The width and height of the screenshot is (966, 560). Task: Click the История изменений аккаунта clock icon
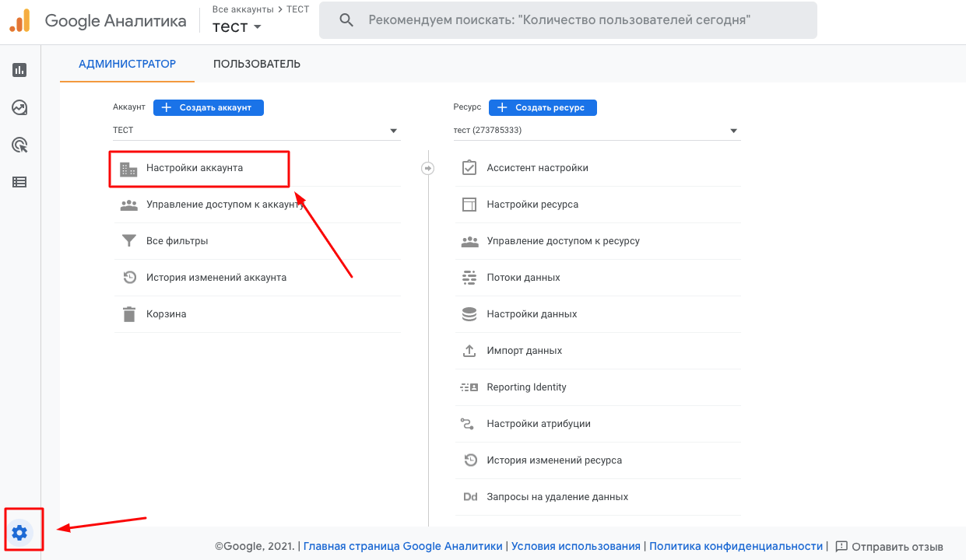tap(129, 278)
